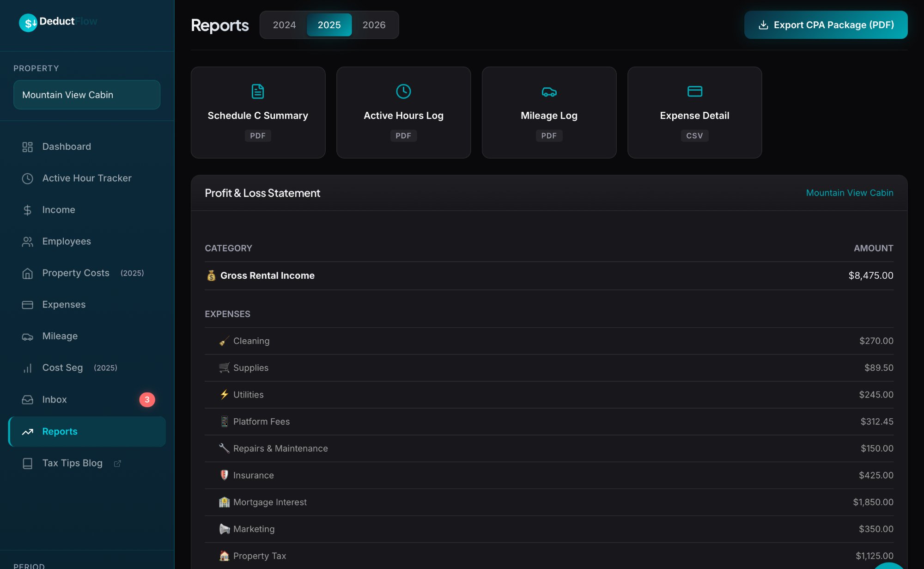Select the Employees icon

tap(27, 241)
